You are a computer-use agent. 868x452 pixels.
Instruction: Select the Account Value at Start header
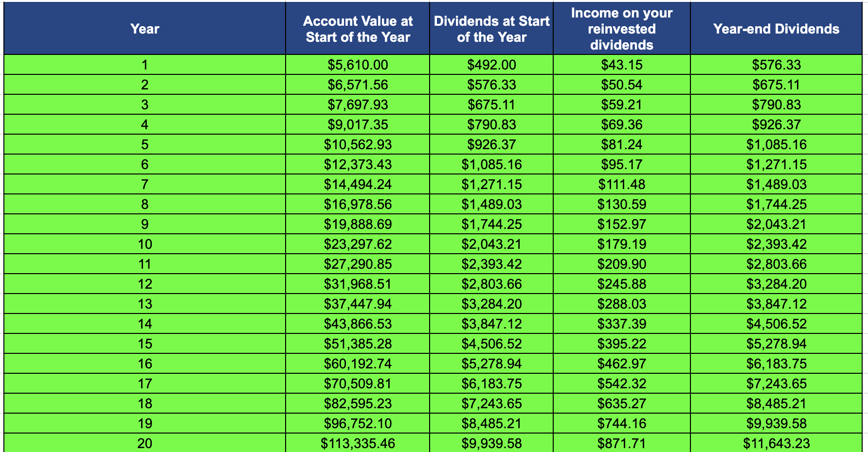click(358, 29)
